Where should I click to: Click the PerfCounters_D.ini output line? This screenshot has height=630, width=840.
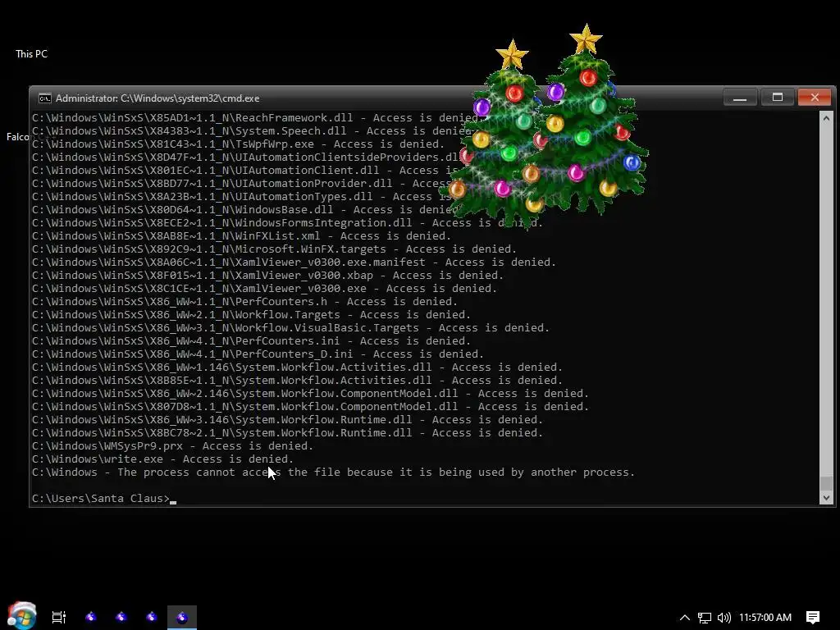(x=258, y=354)
